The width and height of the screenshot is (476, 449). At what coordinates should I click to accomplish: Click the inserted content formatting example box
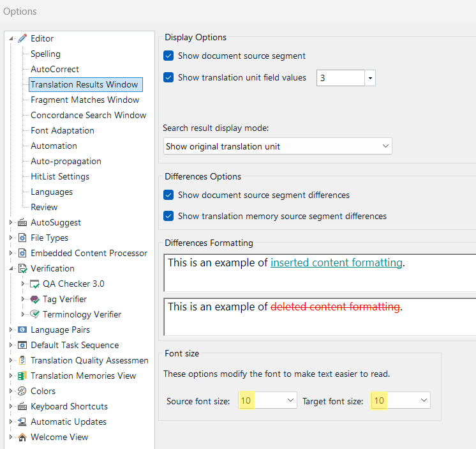[x=320, y=273]
